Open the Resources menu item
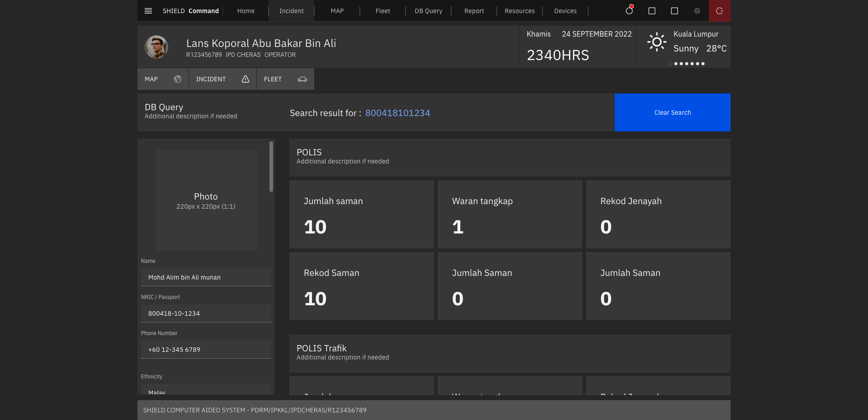The height and width of the screenshot is (420, 868). [x=520, y=11]
